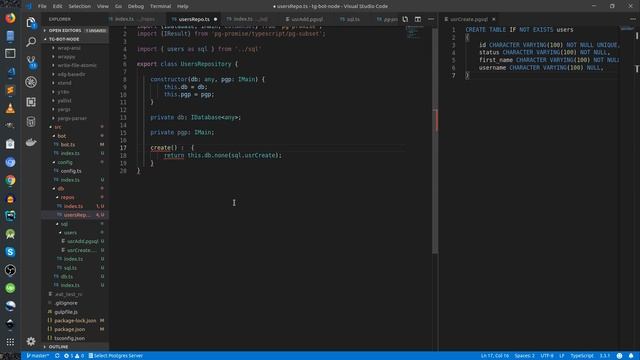The height and width of the screenshot is (360, 640).
Task: Open the Edit menu
Action: click(x=58, y=6)
